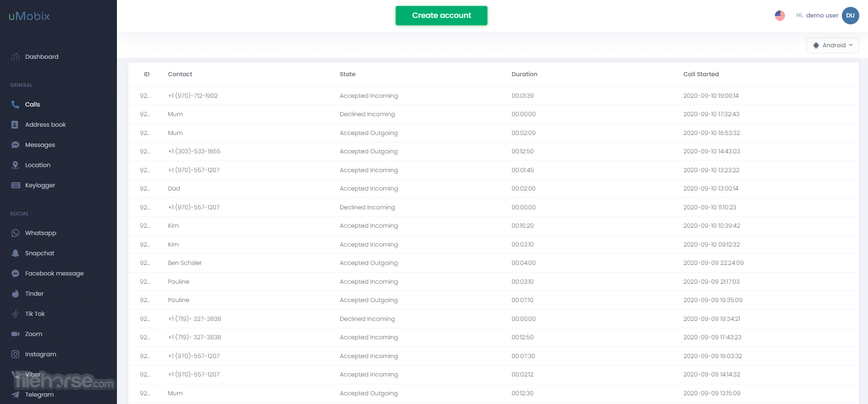Click the uMobix logo
The height and width of the screenshot is (404, 868).
[x=29, y=16]
